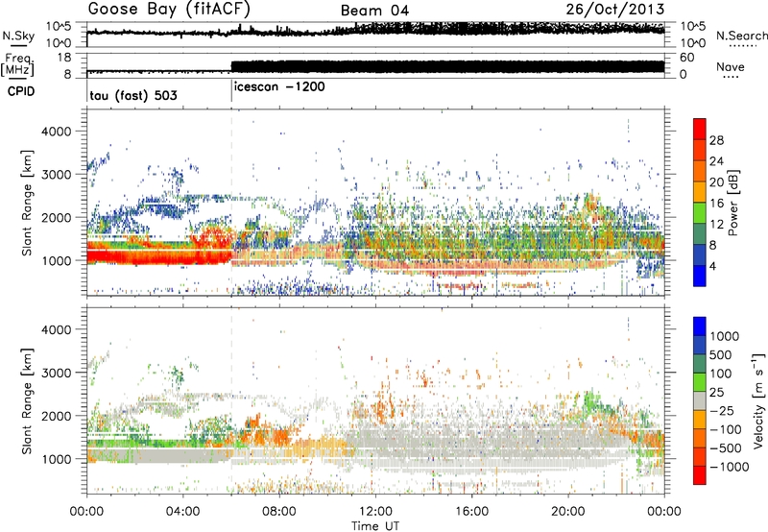Click the '2000' tick on power panel

[56, 217]
